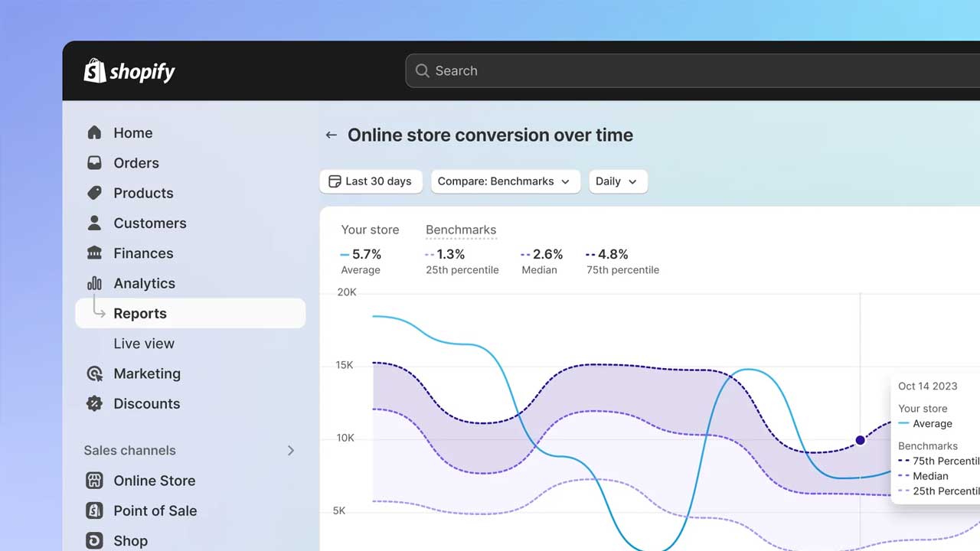
Task: Open Finances using the bank icon
Action: pos(94,253)
